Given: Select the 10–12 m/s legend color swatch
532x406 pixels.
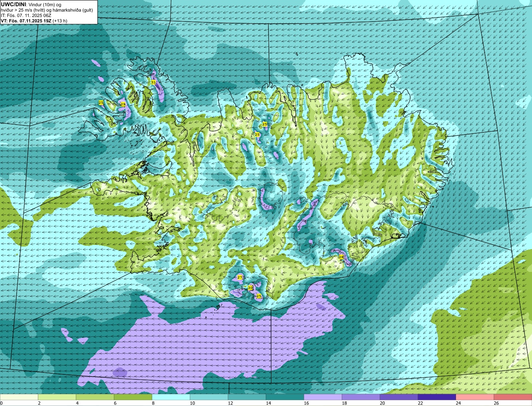Looking at the screenshot, I should (209, 397).
